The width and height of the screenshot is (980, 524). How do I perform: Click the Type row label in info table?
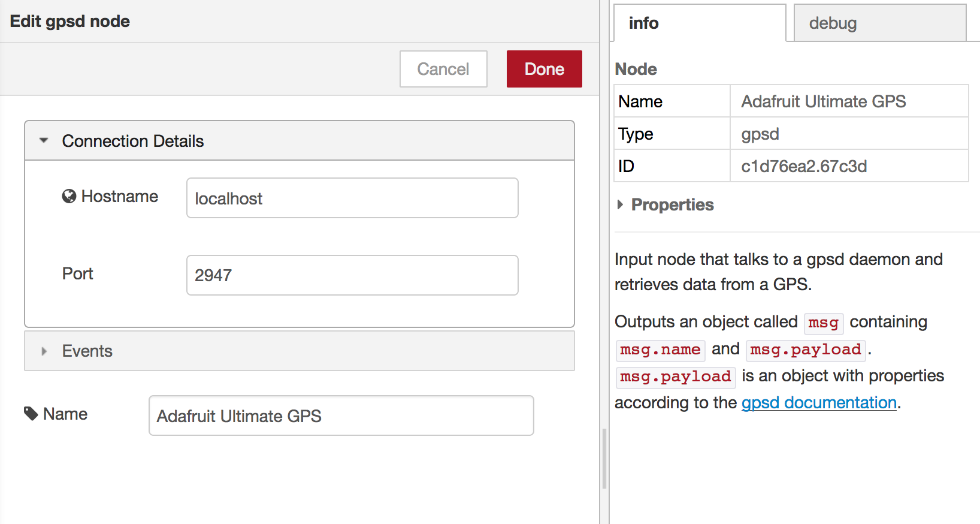[636, 134]
